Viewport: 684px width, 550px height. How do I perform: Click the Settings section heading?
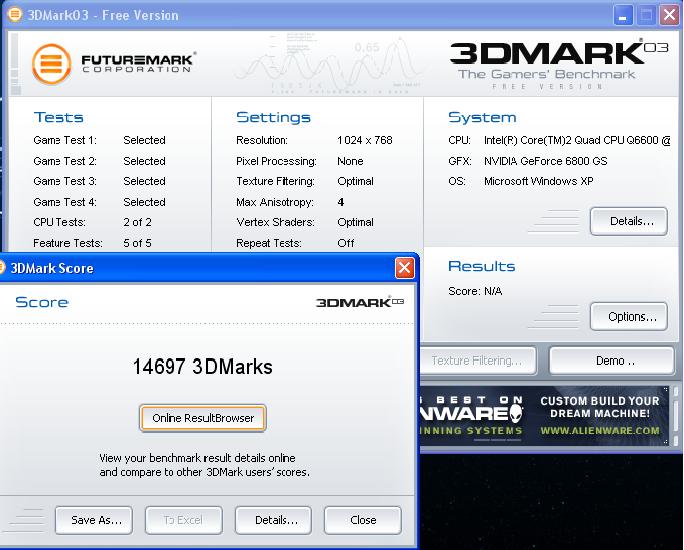273,117
